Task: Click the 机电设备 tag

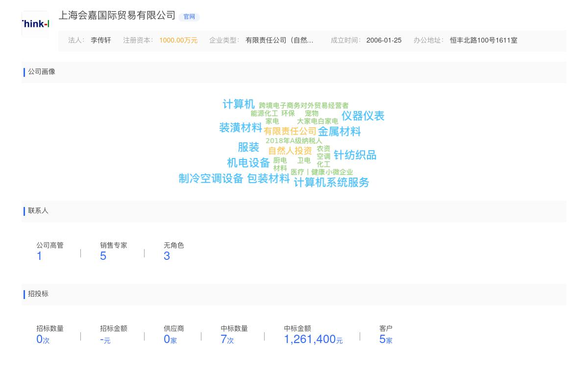Action: click(248, 163)
